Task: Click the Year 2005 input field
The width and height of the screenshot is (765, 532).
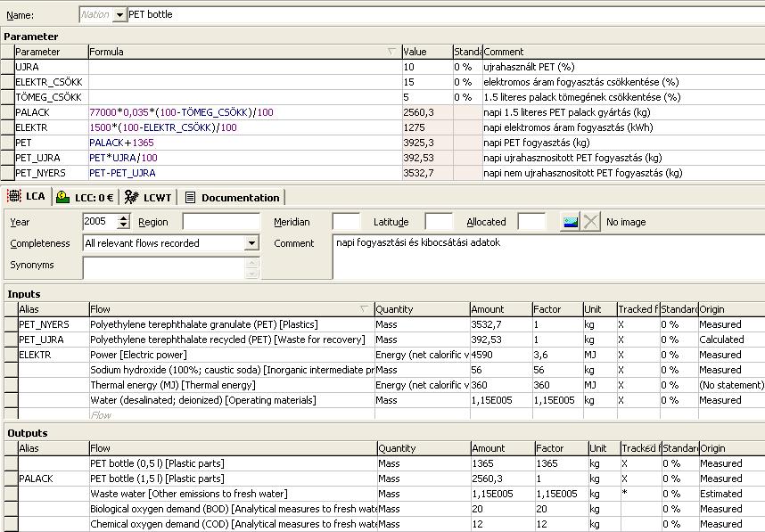Action: tap(100, 221)
